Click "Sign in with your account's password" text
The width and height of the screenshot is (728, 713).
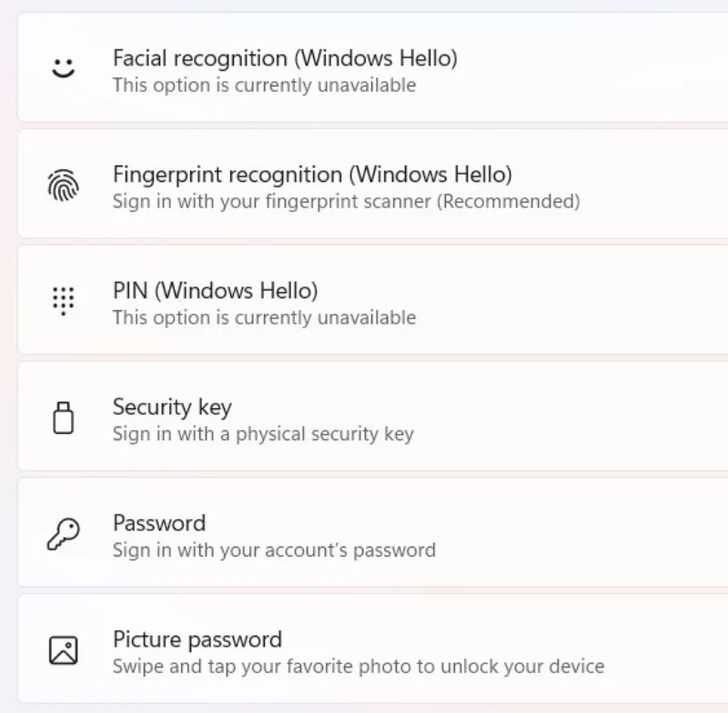[x=274, y=550]
